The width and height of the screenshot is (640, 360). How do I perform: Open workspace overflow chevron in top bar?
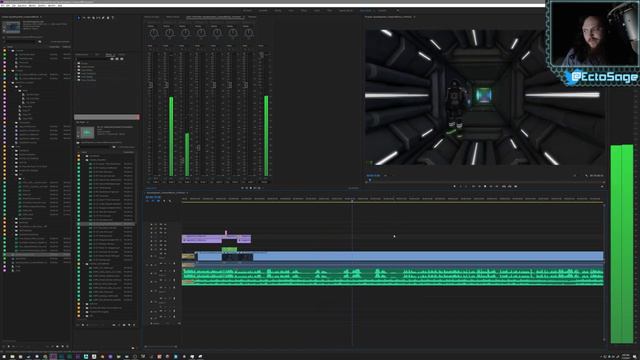tap(398, 10)
